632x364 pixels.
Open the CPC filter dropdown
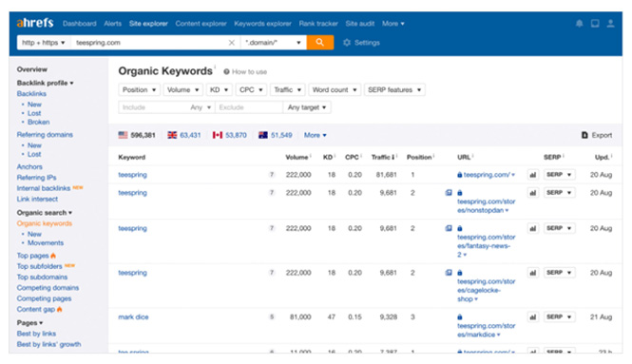click(251, 90)
